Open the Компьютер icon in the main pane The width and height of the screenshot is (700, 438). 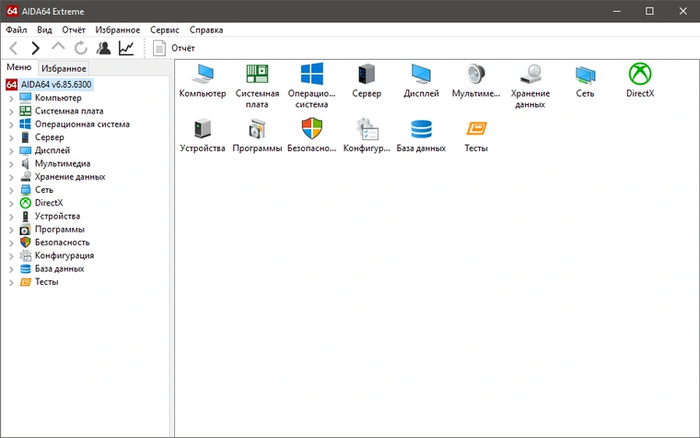(203, 74)
